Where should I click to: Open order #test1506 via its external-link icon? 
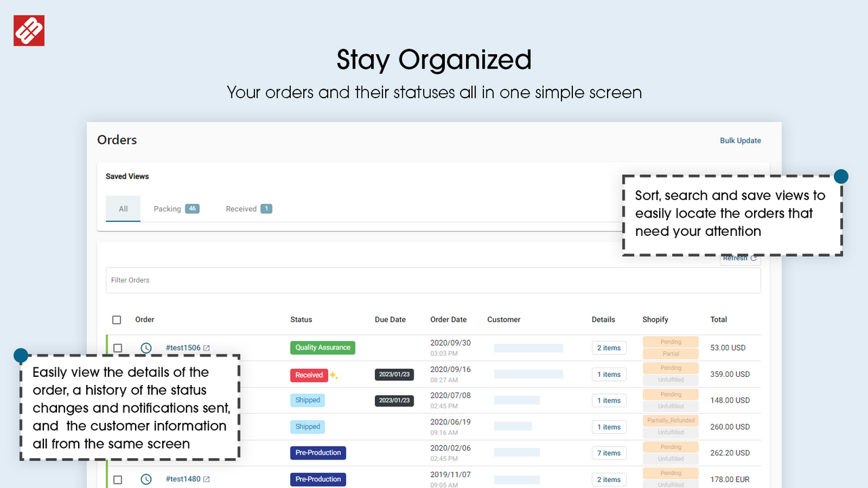(x=205, y=347)
